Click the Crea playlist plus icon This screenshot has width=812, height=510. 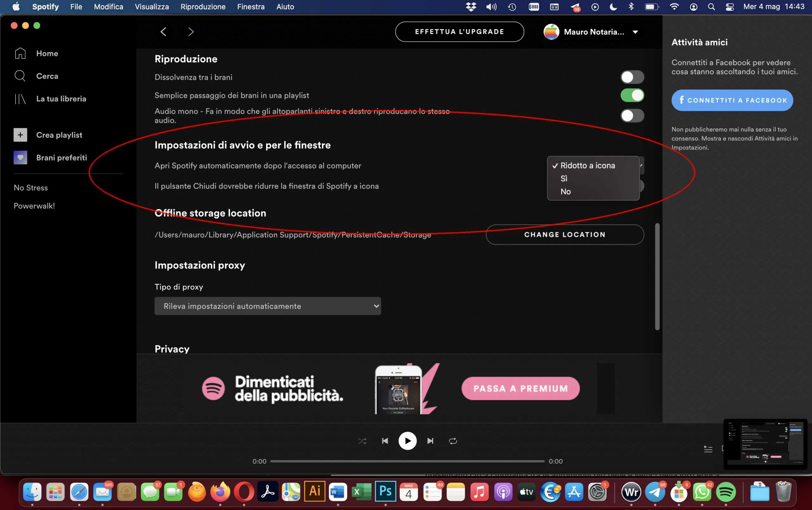click(x=20, y=135)
